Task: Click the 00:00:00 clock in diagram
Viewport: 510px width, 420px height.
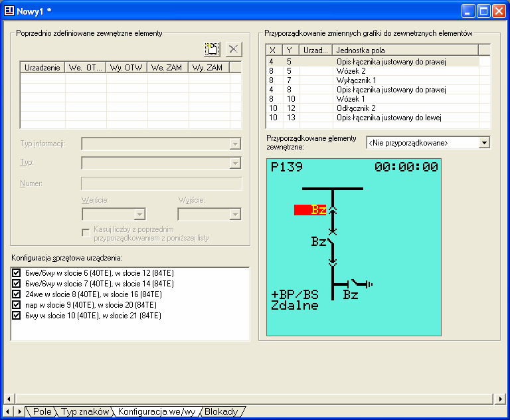Action: [x=406, y=167]
